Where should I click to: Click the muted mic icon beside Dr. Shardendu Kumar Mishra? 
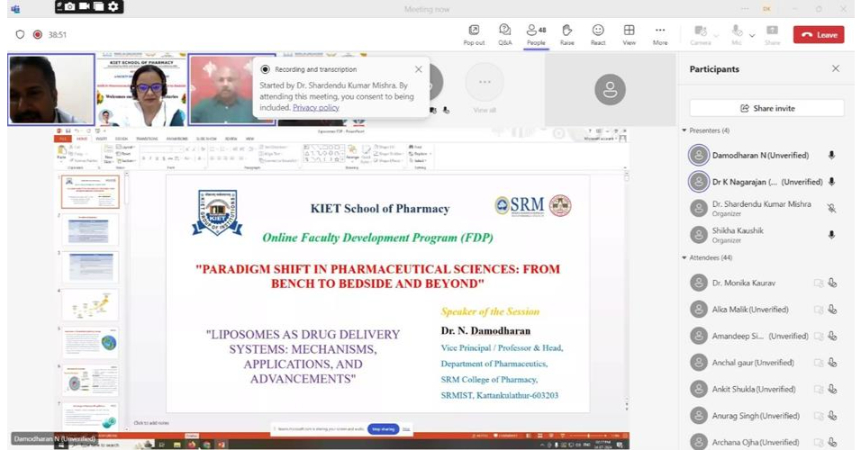pos(832,208)
